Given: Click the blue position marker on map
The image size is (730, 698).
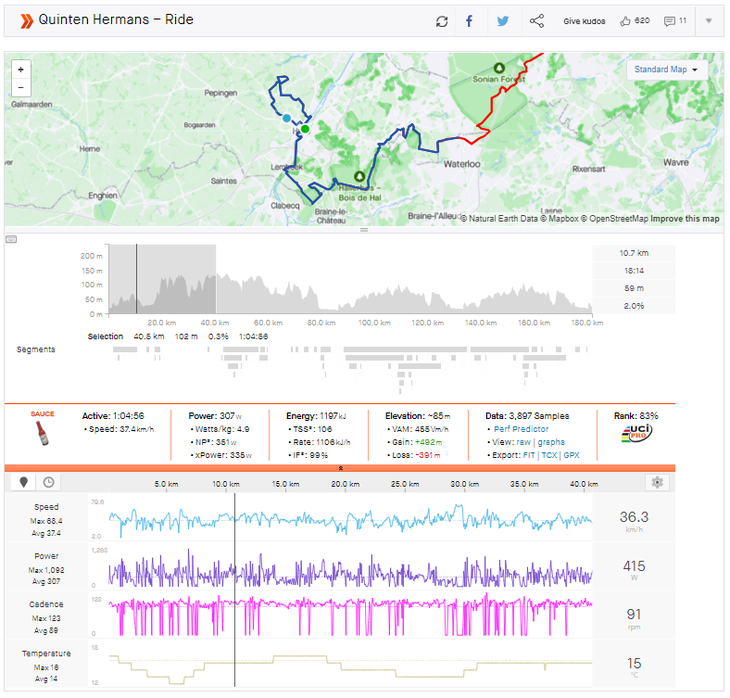Looking at the screenshot, I should pos(287,118).
